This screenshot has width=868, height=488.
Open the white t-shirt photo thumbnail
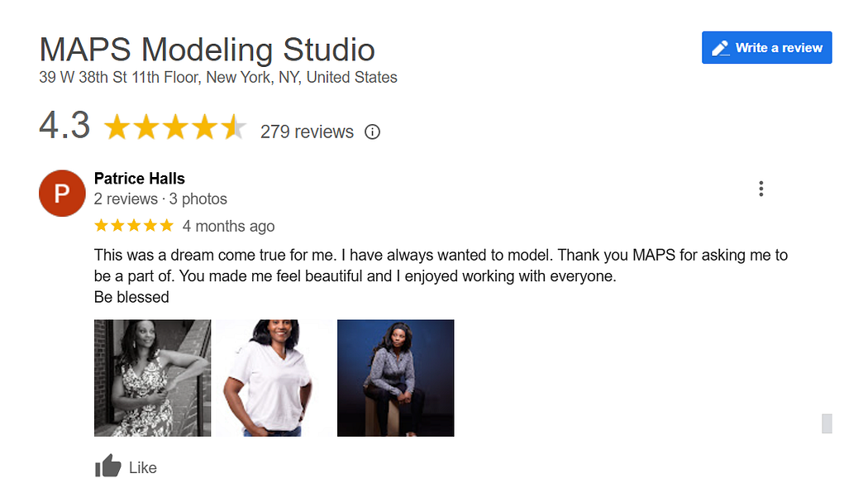tap(274, 378)
